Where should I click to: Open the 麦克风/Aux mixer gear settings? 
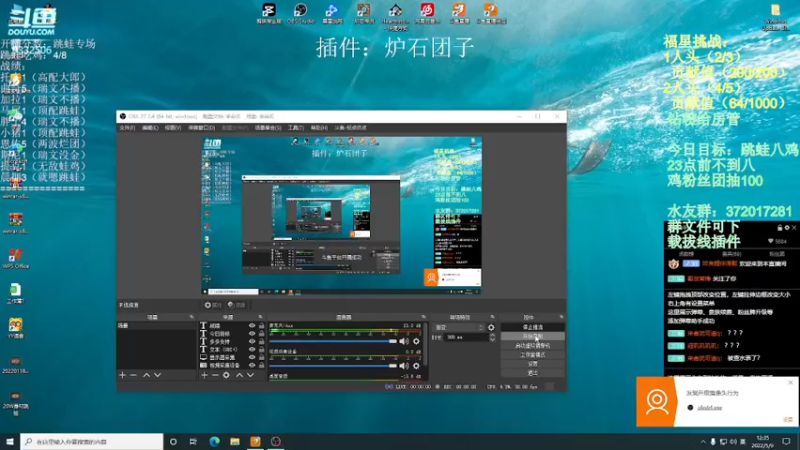click(416, 341)
